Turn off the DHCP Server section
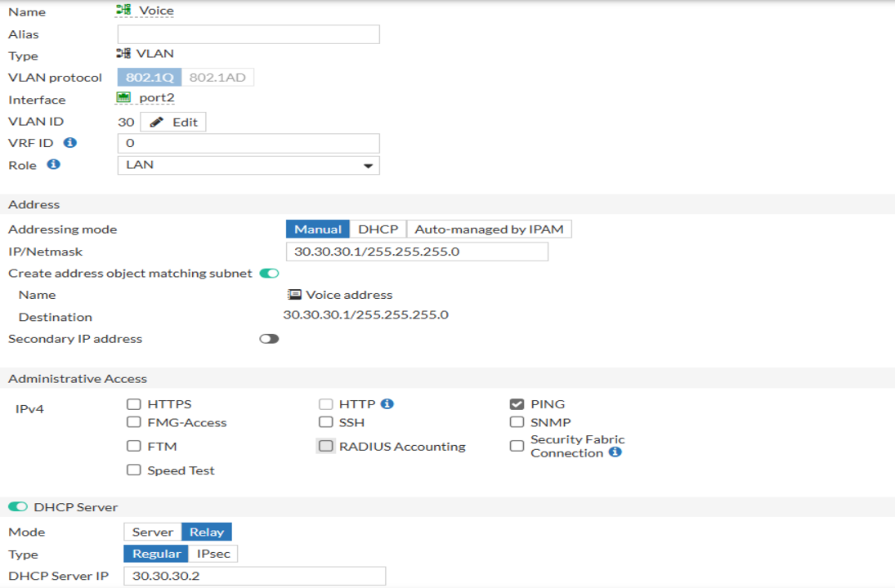Viewport: 895px width, 588px height. tap(17, 506)
